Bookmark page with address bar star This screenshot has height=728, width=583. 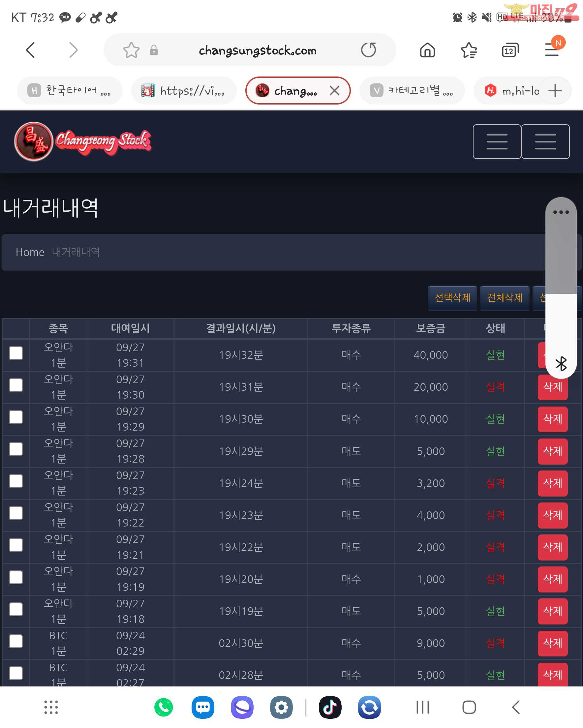point(131,50)
